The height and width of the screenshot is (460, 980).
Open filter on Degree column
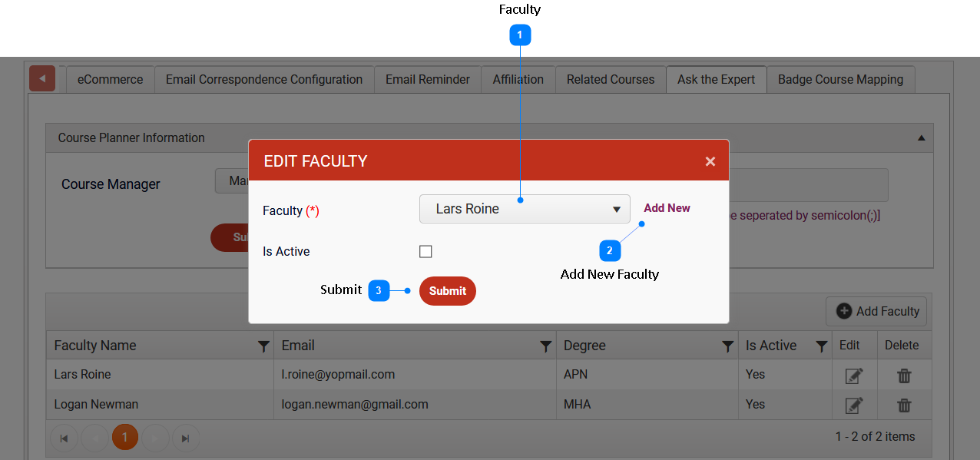[x=727, y=346]
